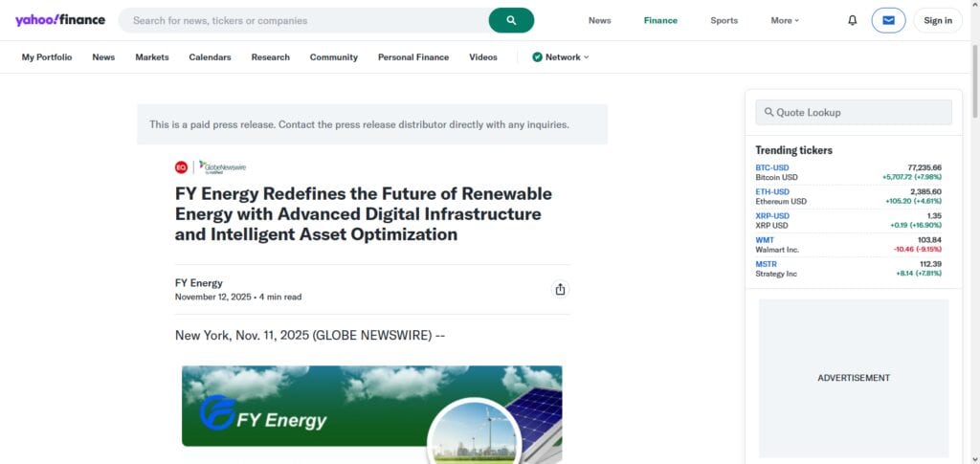
Task: Open the Research tab
Action: pyautogui.click(x=271, y=56)
